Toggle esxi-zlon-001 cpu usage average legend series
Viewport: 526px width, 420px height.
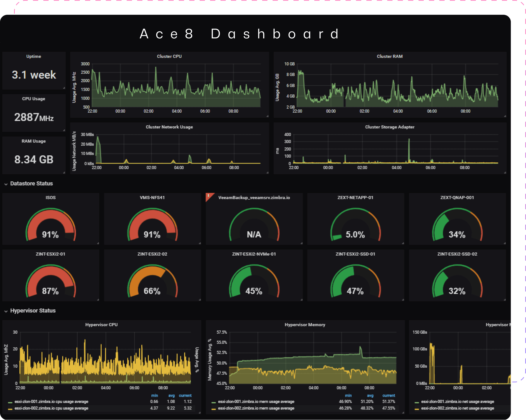click(51, 402)
